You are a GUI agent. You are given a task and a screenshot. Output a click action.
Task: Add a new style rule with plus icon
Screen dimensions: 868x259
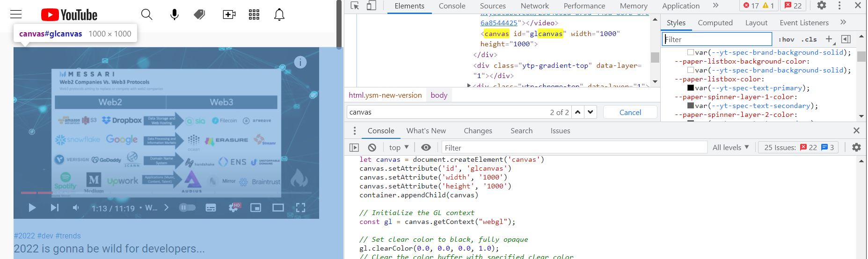point(829,39)
